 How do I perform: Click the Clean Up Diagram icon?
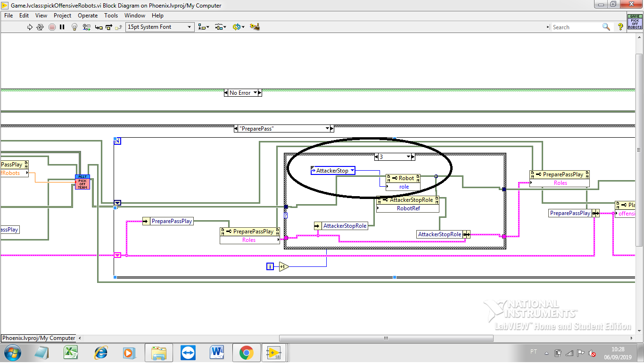tap(255, 27)
